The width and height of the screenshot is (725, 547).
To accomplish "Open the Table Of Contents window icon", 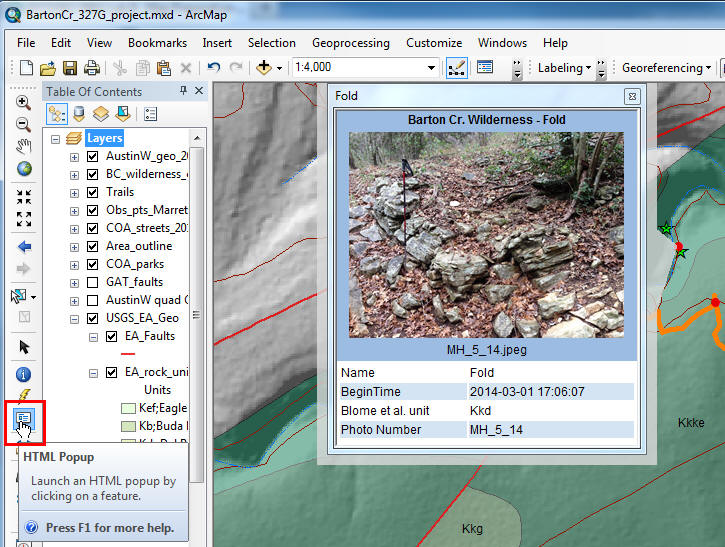I will (485, 68).
